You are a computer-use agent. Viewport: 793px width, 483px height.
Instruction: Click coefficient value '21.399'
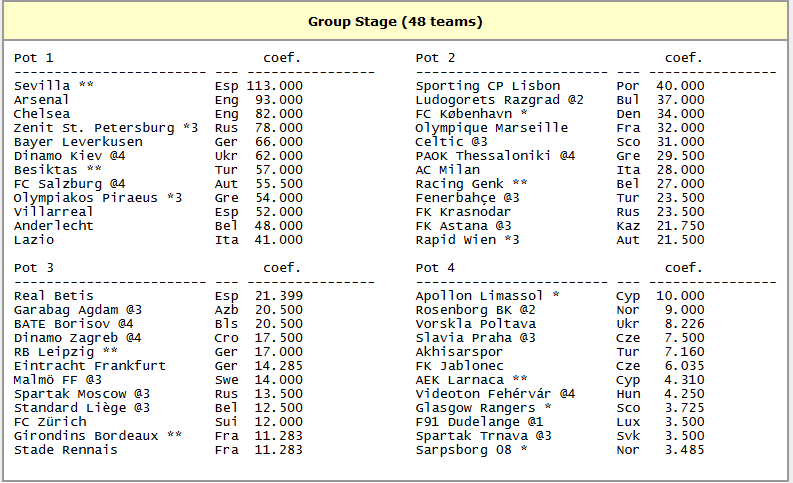[279, 296]
